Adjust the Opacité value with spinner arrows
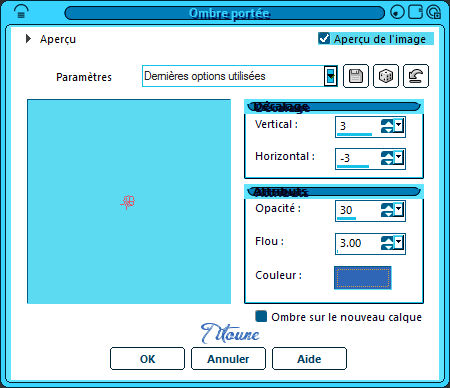Viewport: 450px width, 388px height. pos(387,210)
